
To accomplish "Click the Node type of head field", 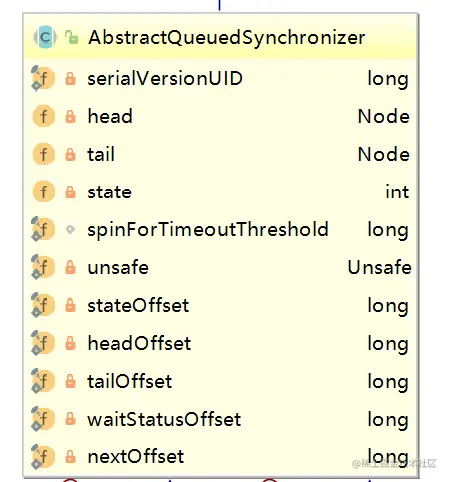I will (x=384, y=116).
